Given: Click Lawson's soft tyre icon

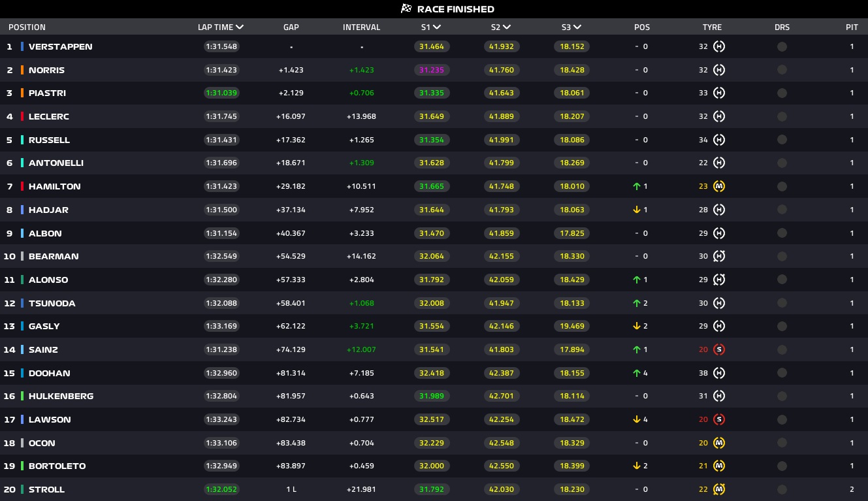Looking at the screenshot, I should pos(719,419).
